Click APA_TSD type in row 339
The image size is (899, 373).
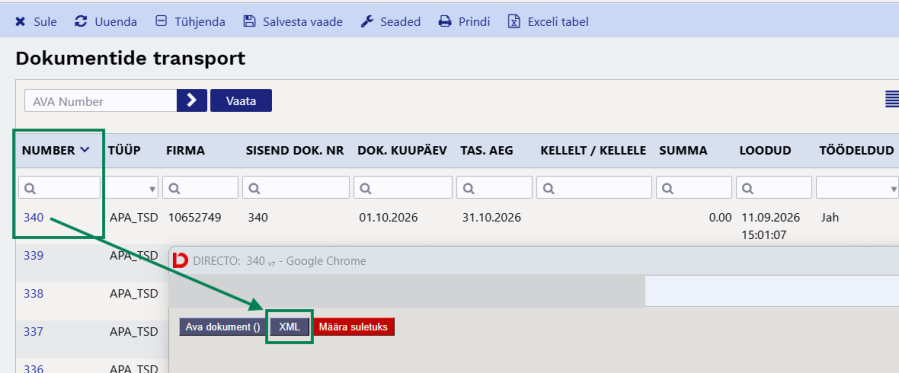pyautogui.click(x=134, y=256)
